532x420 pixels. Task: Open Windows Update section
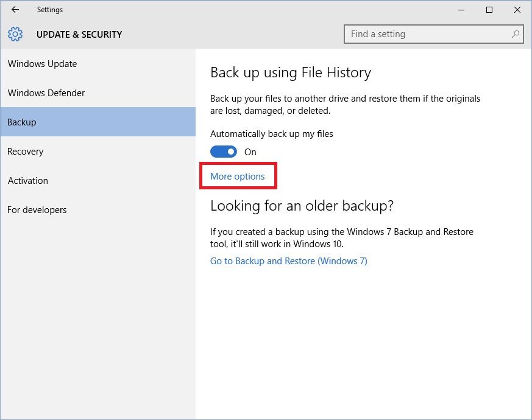click(98, 64)
